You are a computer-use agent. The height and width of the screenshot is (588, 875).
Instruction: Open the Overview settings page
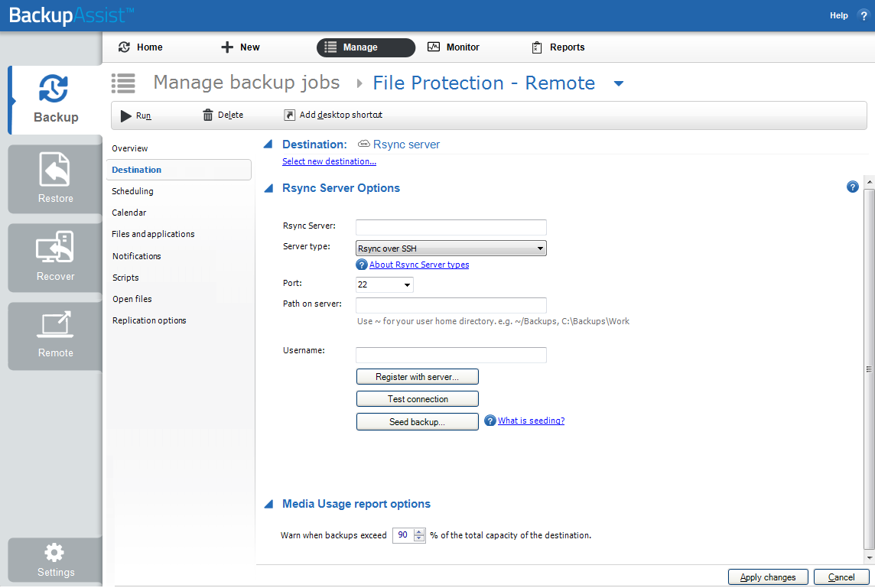pos(129,148)
